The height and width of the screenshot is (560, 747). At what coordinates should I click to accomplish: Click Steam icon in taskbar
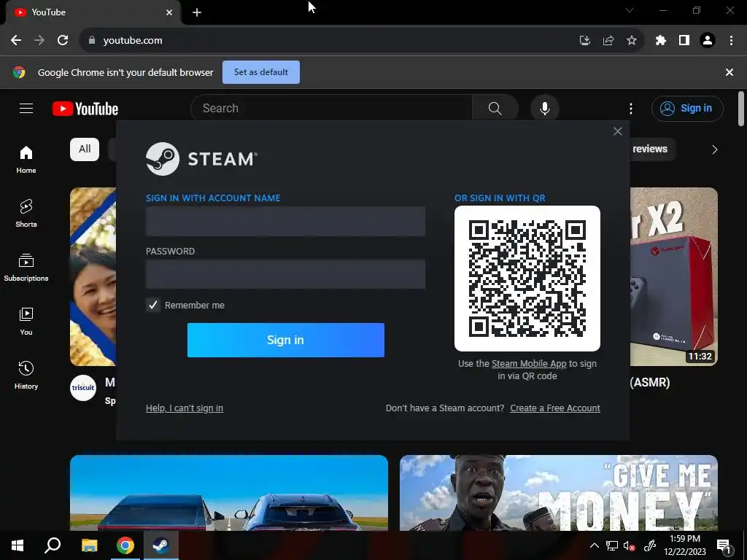(161, 545)
